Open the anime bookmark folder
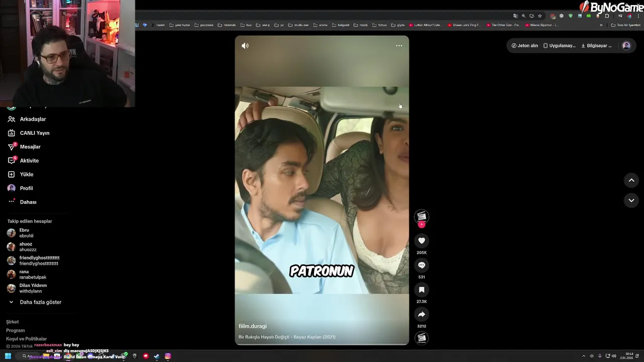Viewport: 644px width, 362px height. 320,25
